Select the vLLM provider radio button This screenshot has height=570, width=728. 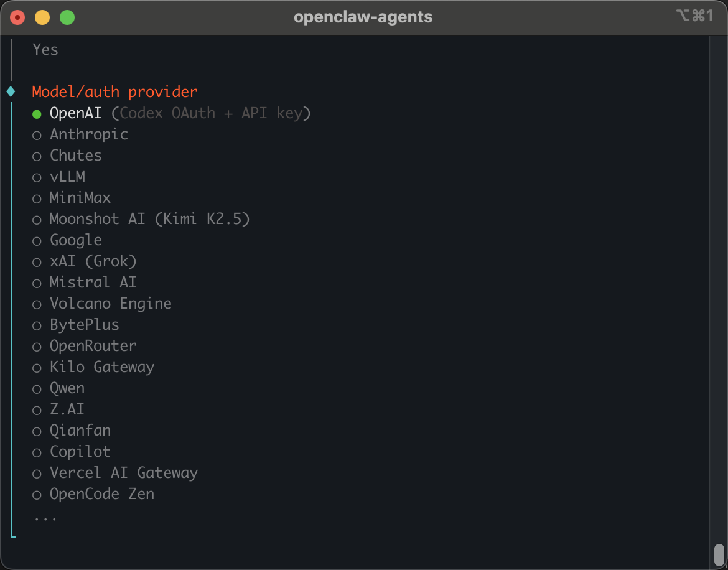67,177
